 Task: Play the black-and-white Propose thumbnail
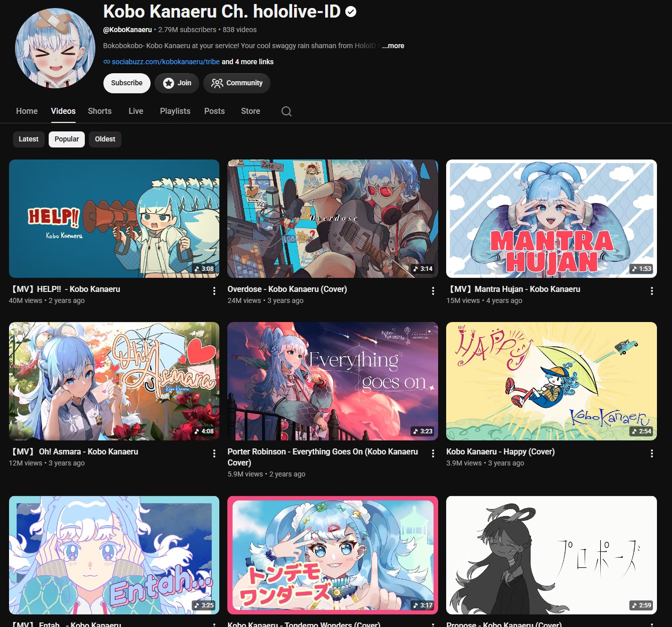(x=552, y=555)
